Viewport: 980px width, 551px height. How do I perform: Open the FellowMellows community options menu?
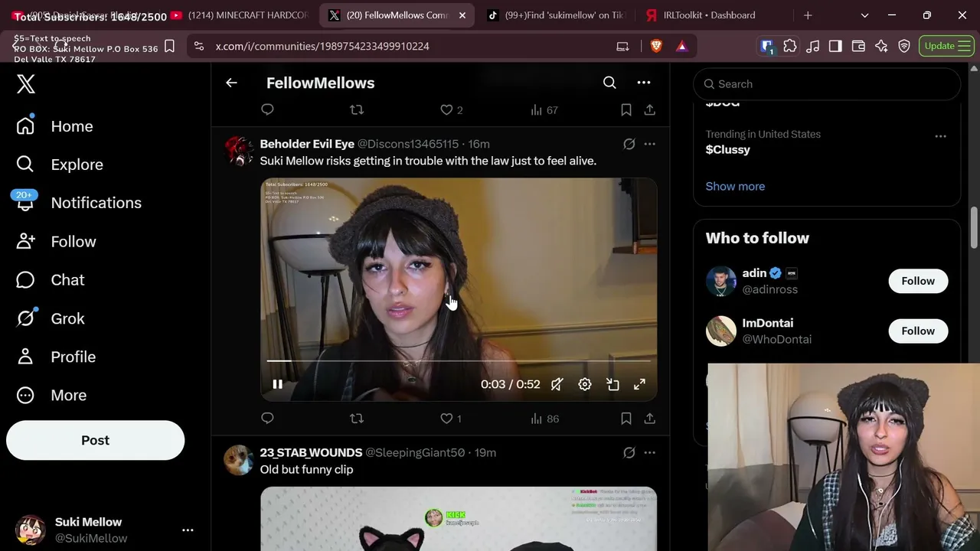(x=644, y=83)
